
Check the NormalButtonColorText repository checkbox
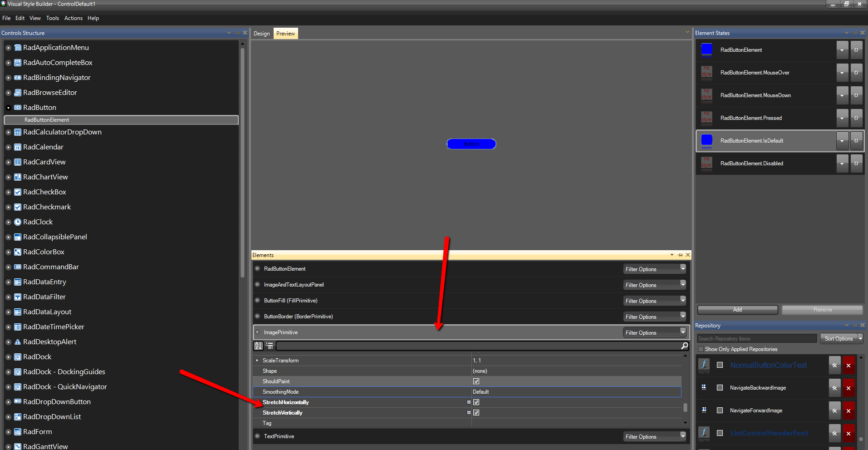point(720,365)
